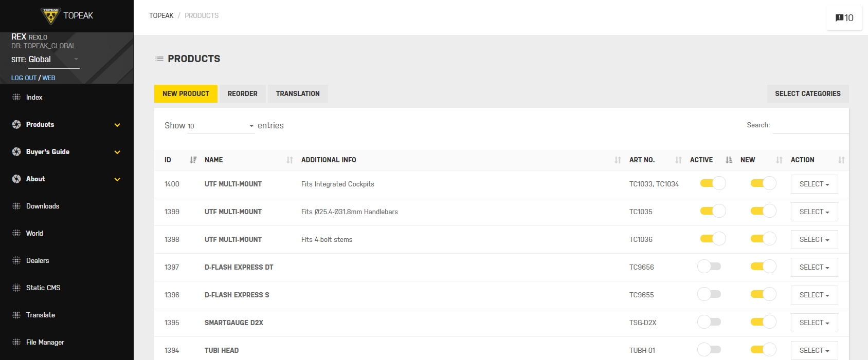
Task: Toggle Active switch for product 1399
Action: pos(712,211)
